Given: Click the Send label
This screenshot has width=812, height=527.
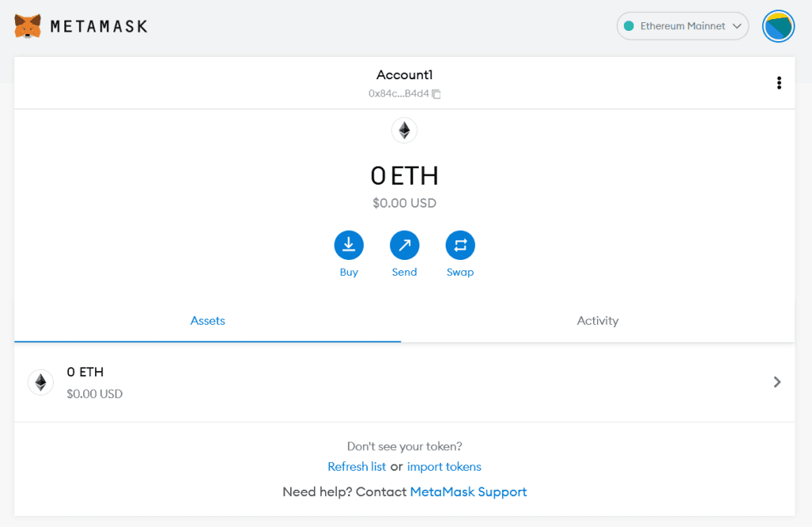Looking at the screenshot, I should [x=404, y=272].
